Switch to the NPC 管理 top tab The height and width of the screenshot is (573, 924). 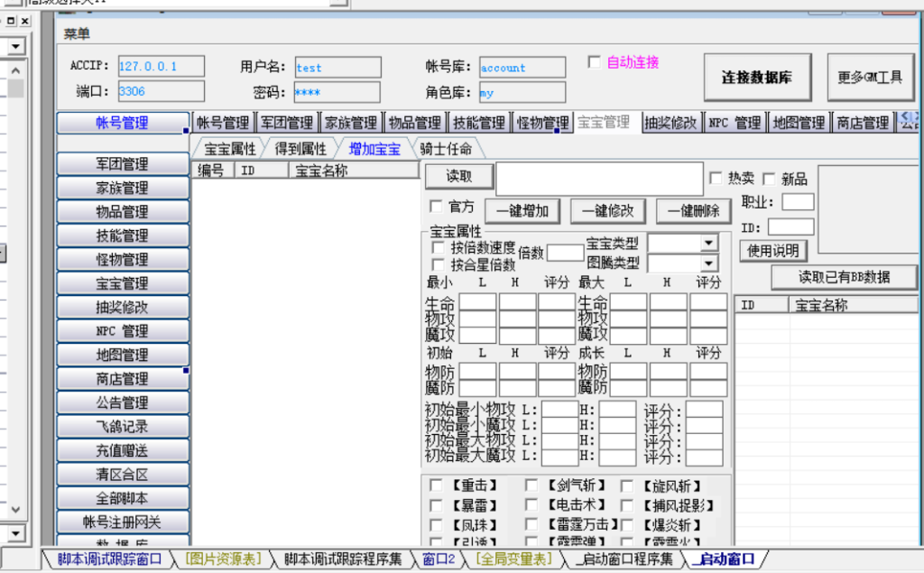[735, 123]
